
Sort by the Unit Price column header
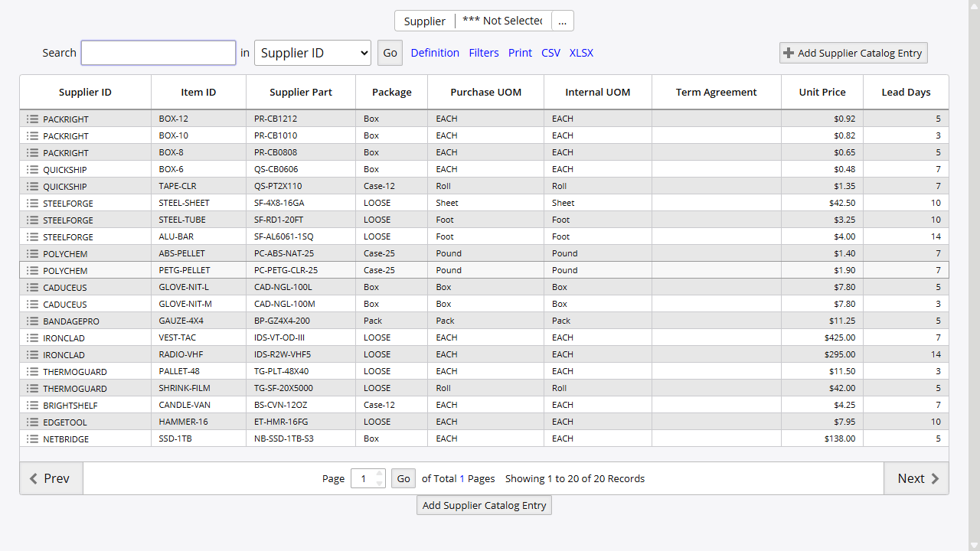822,92
